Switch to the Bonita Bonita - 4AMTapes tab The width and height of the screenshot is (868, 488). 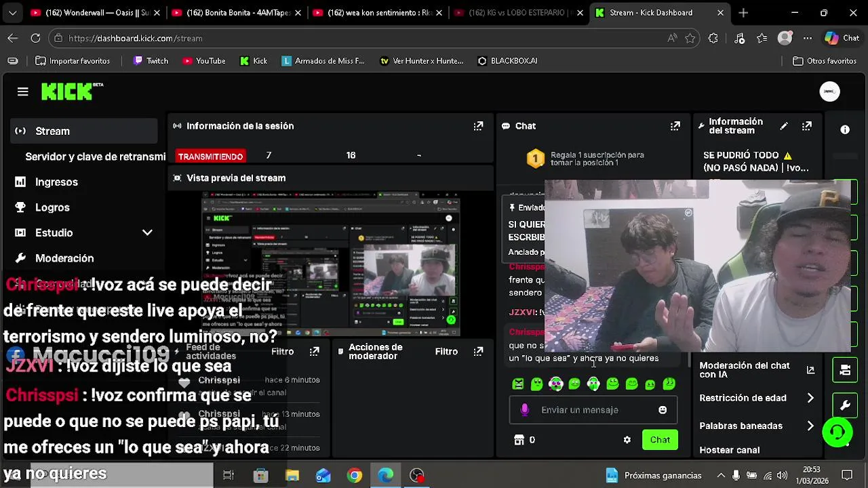235,13
